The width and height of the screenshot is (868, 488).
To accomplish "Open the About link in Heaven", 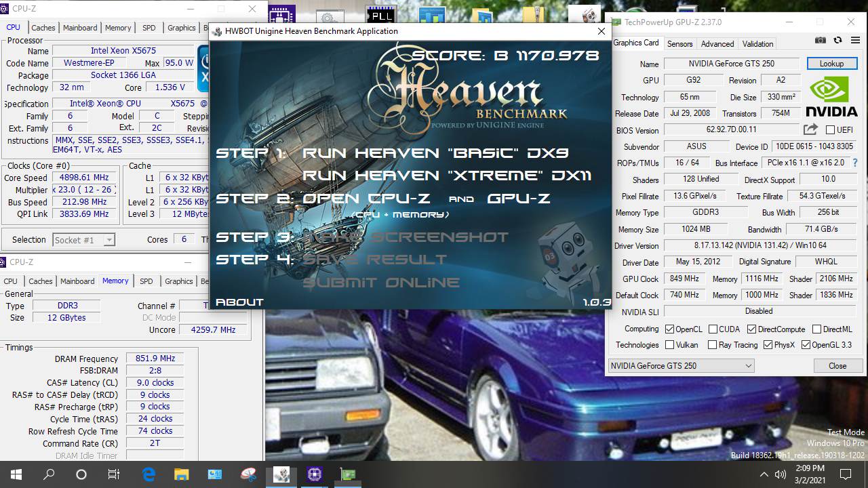I will [x=239, y=302].
